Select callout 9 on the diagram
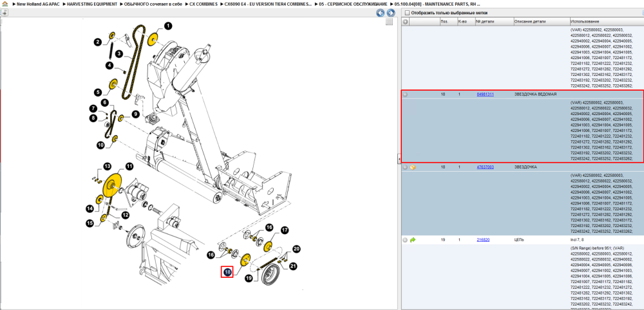 pyautogui.click(x=135, y=114)
